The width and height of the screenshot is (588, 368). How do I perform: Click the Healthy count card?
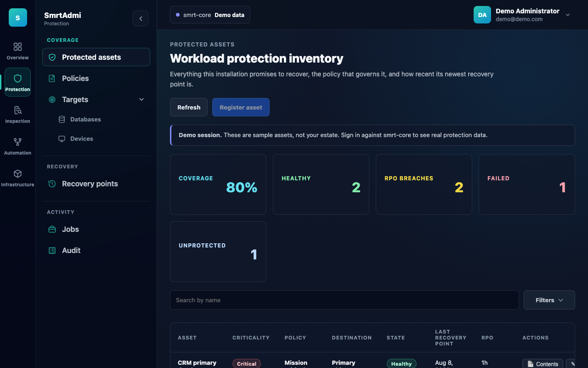321,184
